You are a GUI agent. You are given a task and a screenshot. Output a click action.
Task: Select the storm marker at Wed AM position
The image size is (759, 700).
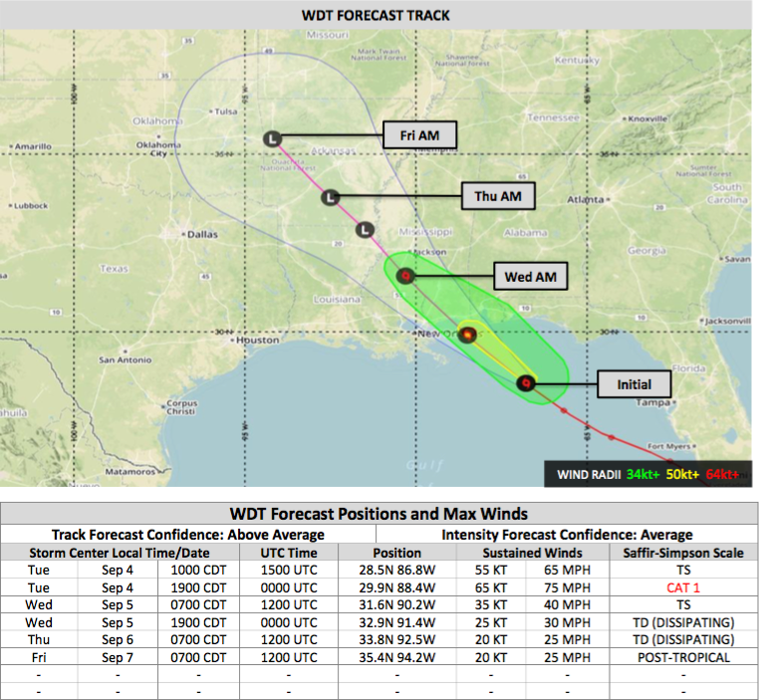pos(404,276)
